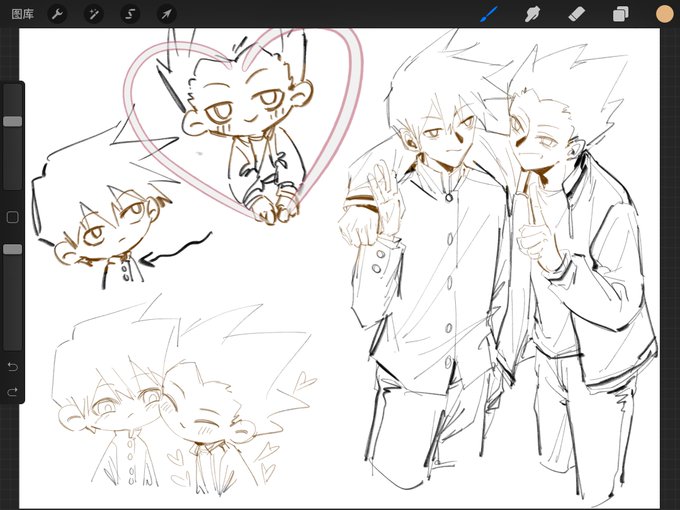This screenshot has width=680, height=510.
Task: Tap the square modify button in sidebar
Action: point(13,217)
